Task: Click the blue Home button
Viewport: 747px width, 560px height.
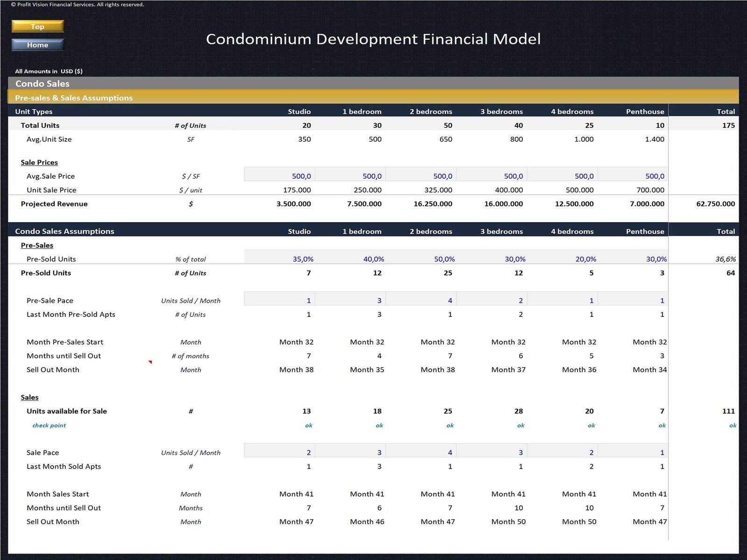Action: pos(37,45)
